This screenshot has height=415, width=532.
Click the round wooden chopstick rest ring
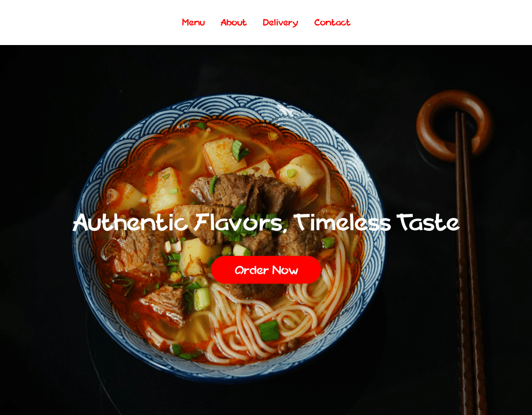tap(454, 125)
